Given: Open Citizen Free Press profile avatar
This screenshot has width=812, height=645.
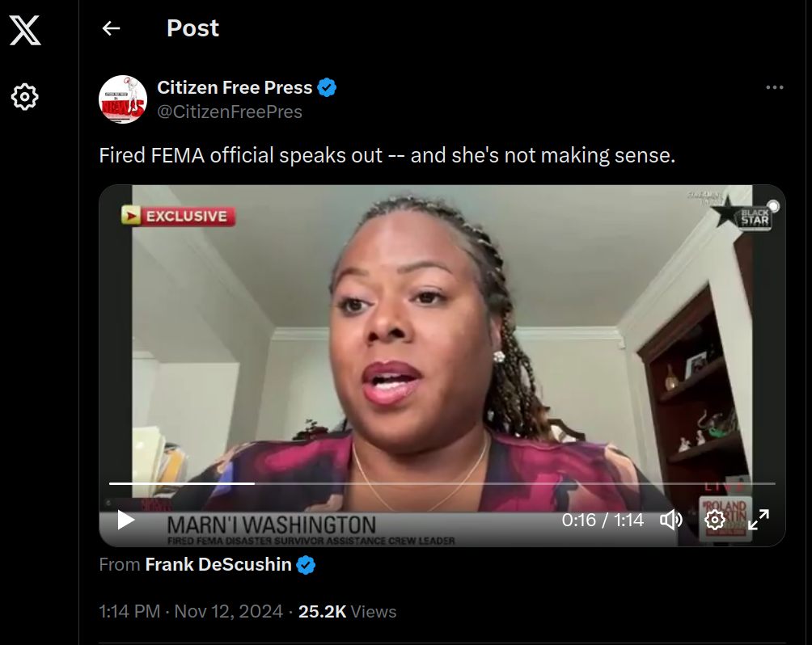Looking at the screenshot, I should click(123, 99).
